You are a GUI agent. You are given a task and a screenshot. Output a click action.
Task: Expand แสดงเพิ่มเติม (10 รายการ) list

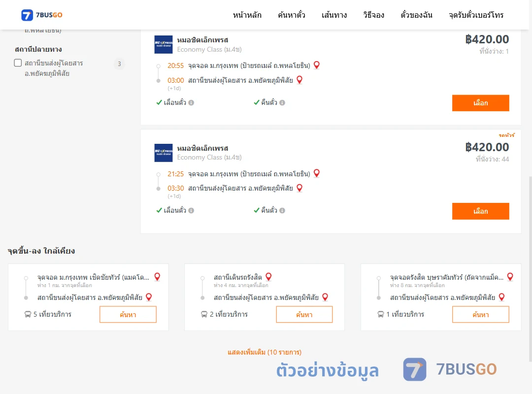tap(265, 352)
